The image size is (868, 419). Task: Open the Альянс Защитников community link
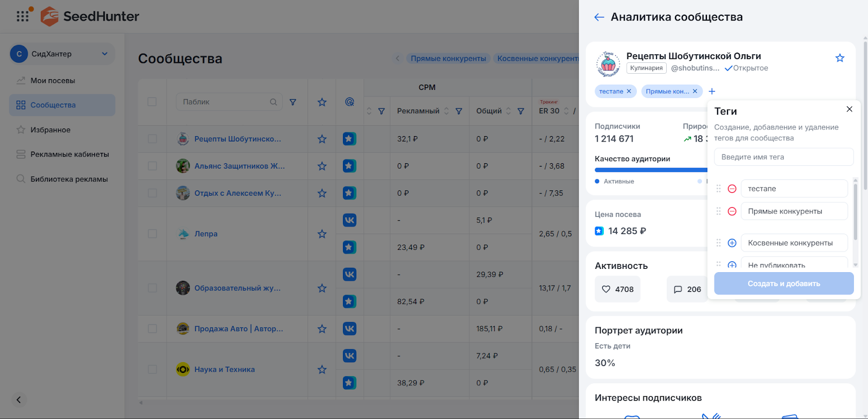239,166
